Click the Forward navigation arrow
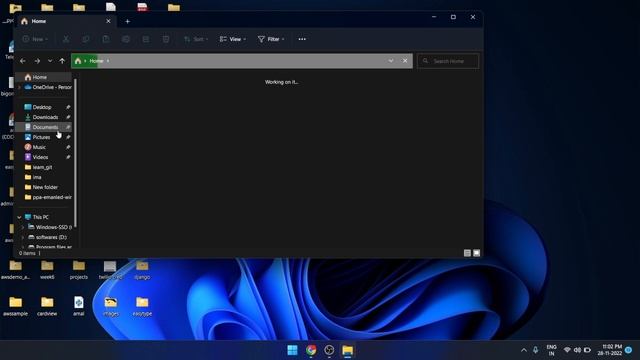 click(x=37, y=61)
